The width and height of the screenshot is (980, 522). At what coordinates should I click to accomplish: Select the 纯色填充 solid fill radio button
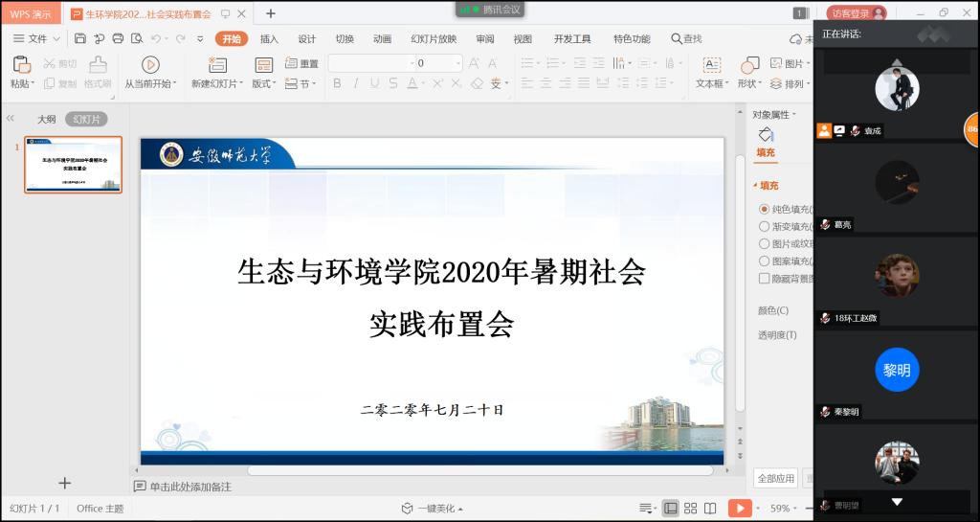coord(765,209)
